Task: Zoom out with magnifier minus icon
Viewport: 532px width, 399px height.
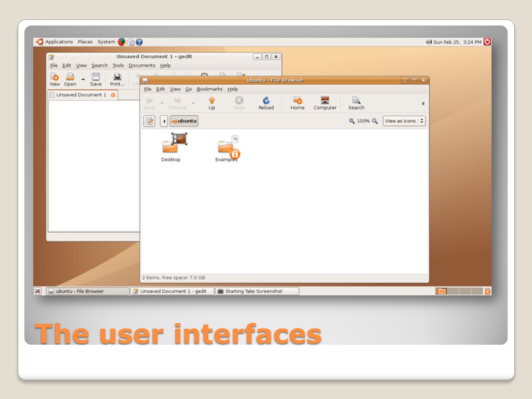Action: pos(351,121)
